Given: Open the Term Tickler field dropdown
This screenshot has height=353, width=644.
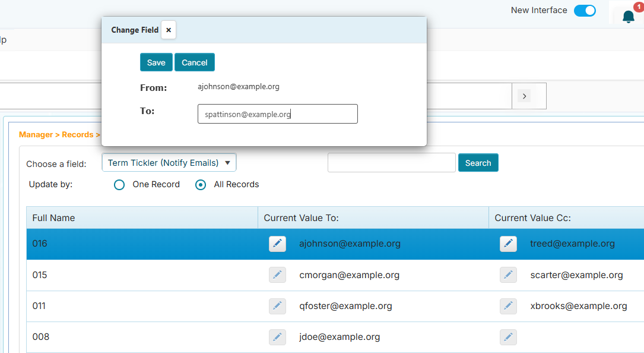Looking at the screenshot, I should click(169, 163).
